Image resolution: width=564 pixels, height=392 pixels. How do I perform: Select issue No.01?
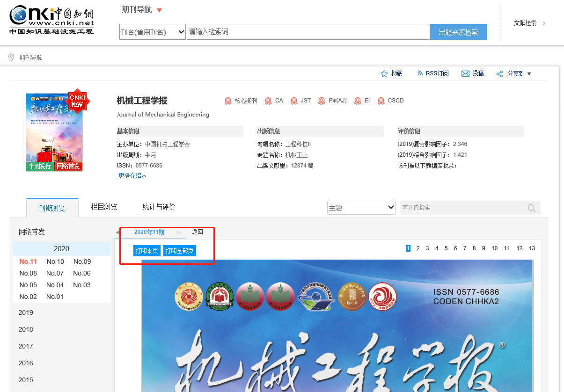coord(55,297)
